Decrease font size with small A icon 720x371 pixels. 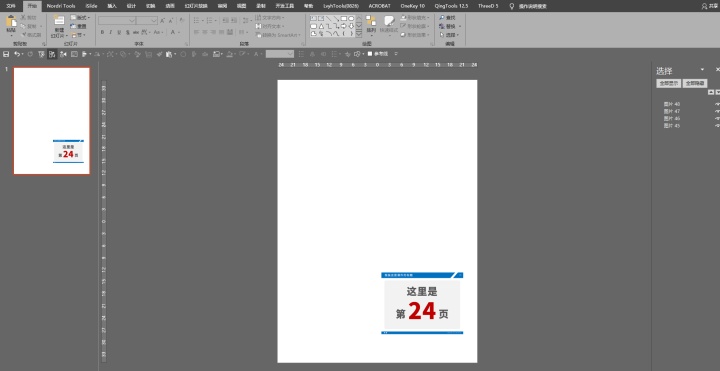pyautogui.click(x=171, y=21)
